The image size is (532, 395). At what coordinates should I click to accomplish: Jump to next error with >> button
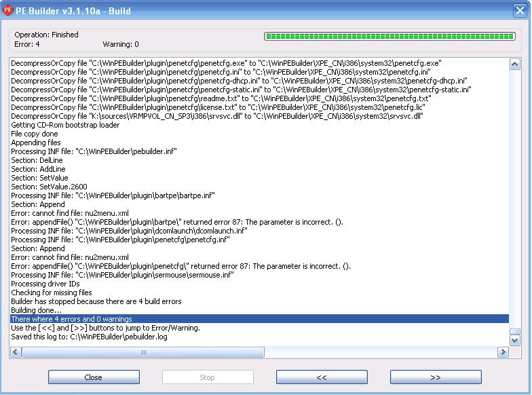[x=436, y=377]
